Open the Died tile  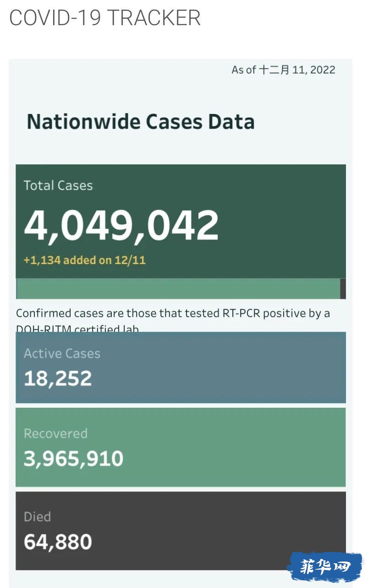pyautogui.click(x=181, y=531)
